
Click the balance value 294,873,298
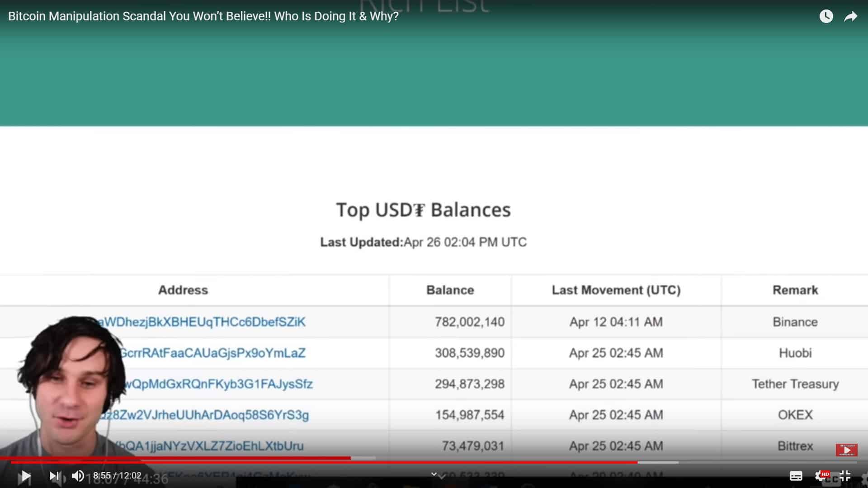pos(470,384)
